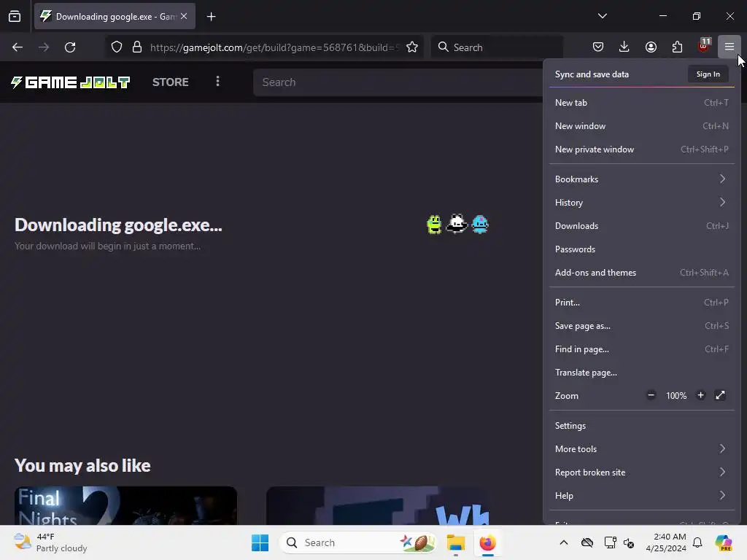Reload the current page
This screenshot has width=747, height=560.
[70, 47]
